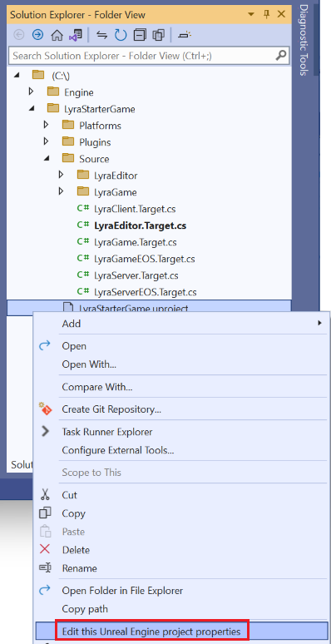Choose Open With... menu entry
The height and width of the screenshot is (644, 331).
coord(181,364)
